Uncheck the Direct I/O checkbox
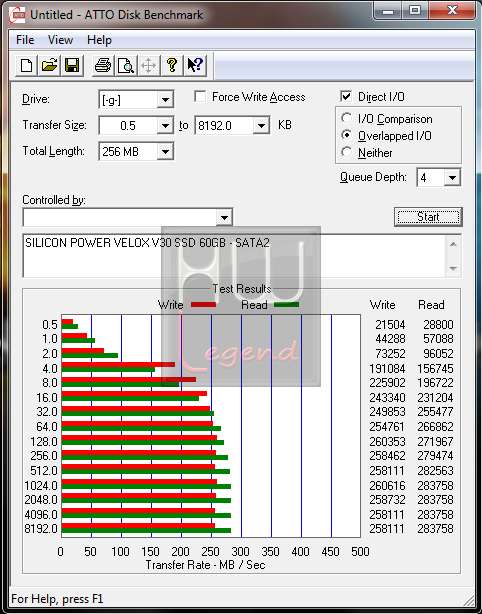The image size is (482, 614). 346,96
